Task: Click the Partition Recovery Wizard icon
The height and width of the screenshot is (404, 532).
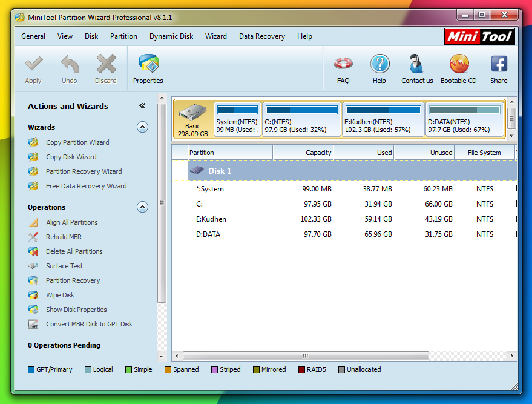Action: tap(33, 171)
